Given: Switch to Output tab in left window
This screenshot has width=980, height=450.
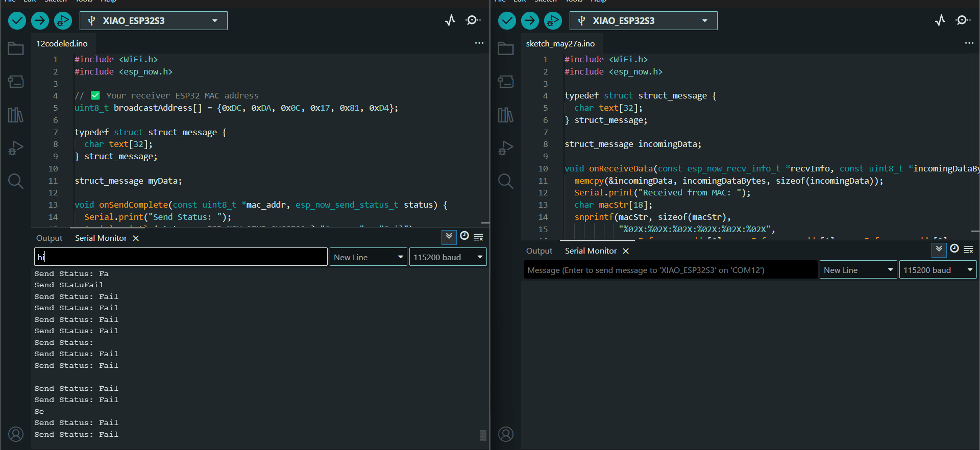Looking at the screenshot, I should click(x=49, y=238).
